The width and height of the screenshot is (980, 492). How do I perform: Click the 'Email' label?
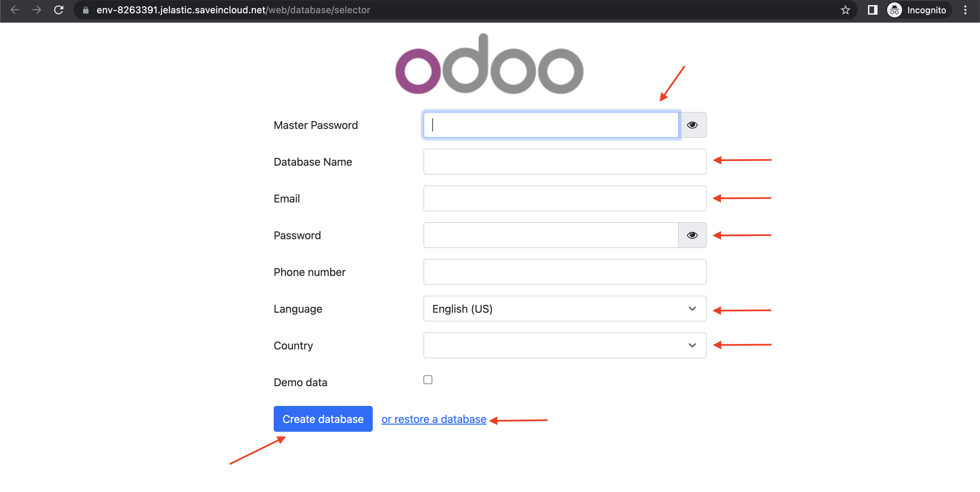pos(287,198)
